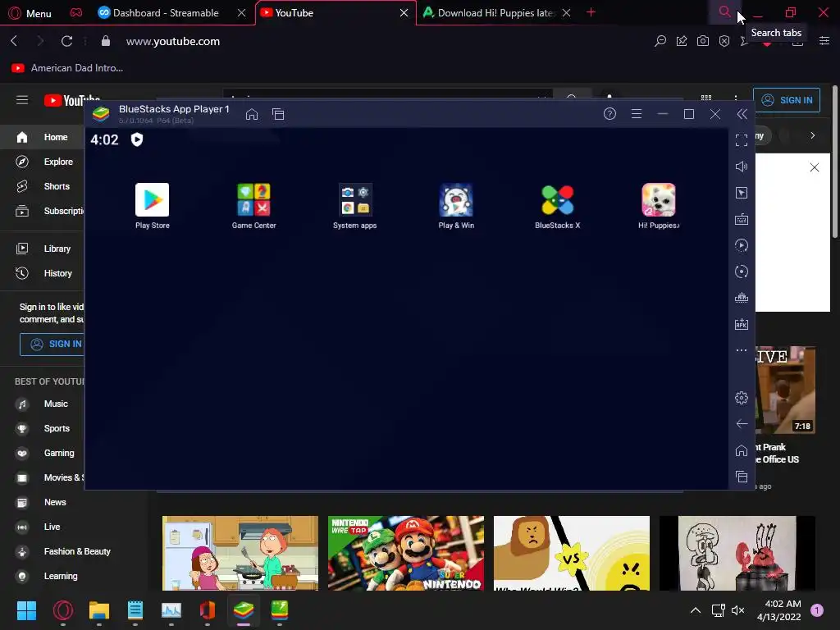840x630 pixels.
Task: Click BlueStacks sidebar Android home button
Action: coord(742,450)
